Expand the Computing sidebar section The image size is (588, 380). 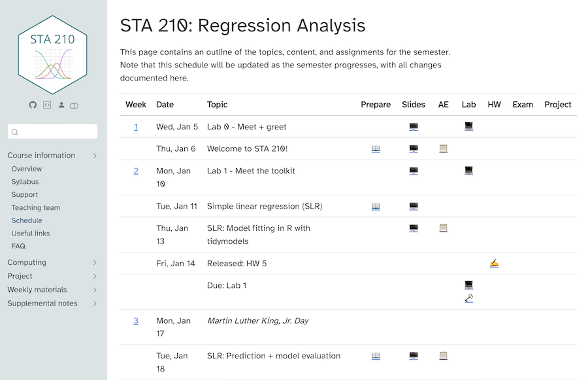coord(95,263)
